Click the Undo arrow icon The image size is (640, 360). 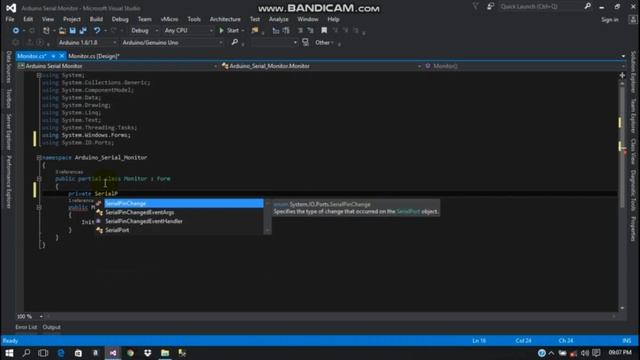tap(97, 30)
